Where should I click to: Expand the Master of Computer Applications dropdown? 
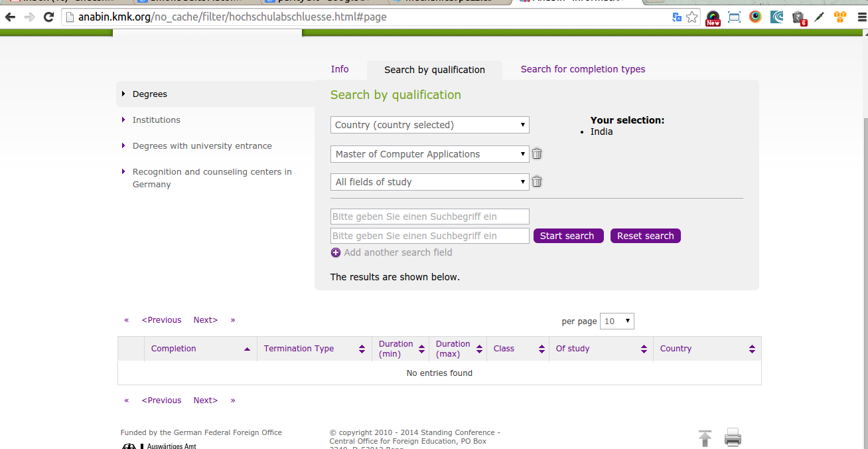click(x=429, y=154)
